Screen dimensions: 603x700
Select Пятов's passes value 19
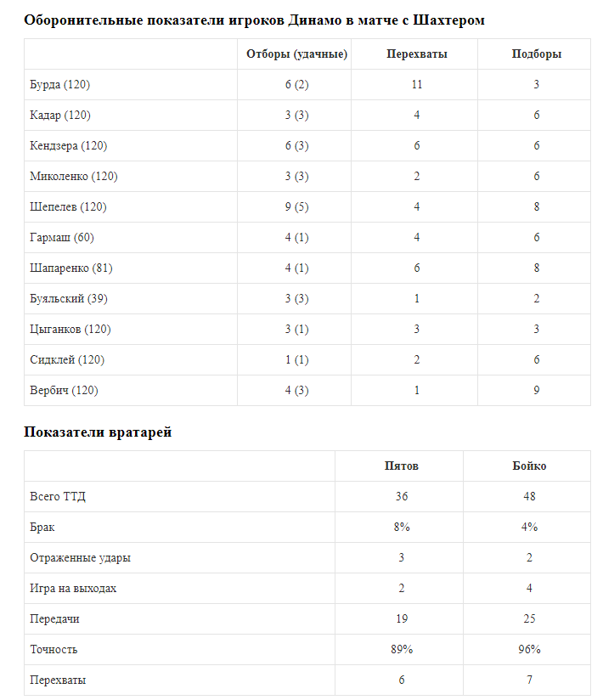(401, 619)
